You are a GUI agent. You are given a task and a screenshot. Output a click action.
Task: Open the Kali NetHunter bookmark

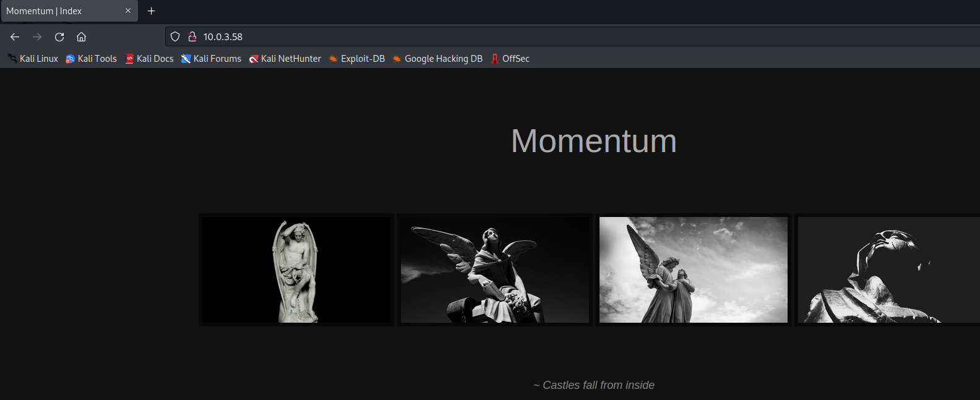(x=285, y=59)
